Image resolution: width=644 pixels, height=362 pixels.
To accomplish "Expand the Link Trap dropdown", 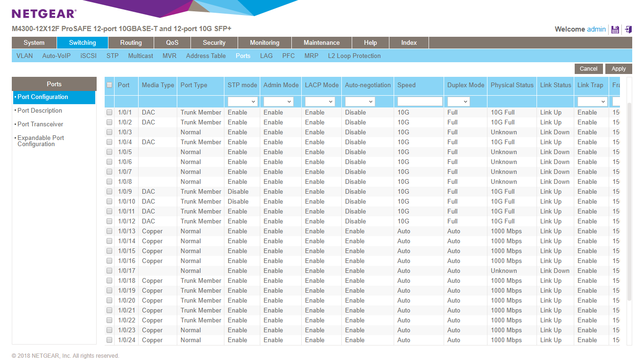I will (593, 101).
